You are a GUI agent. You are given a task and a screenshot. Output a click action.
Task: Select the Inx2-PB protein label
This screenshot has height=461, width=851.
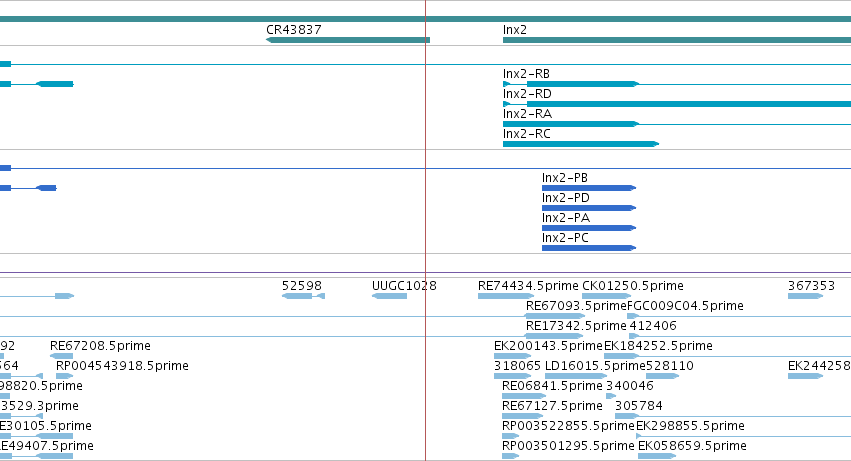pos(564,178)
